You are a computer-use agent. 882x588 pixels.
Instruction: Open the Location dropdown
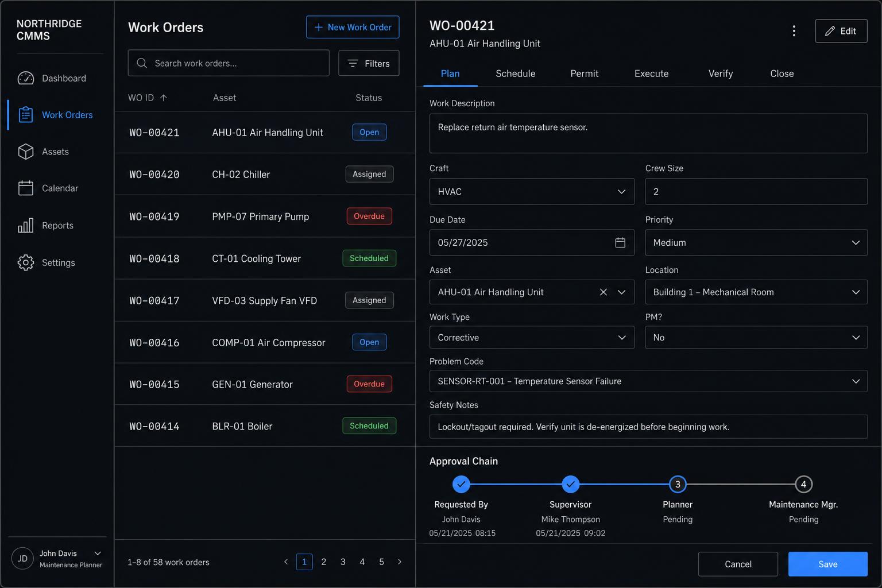[756, 292]
